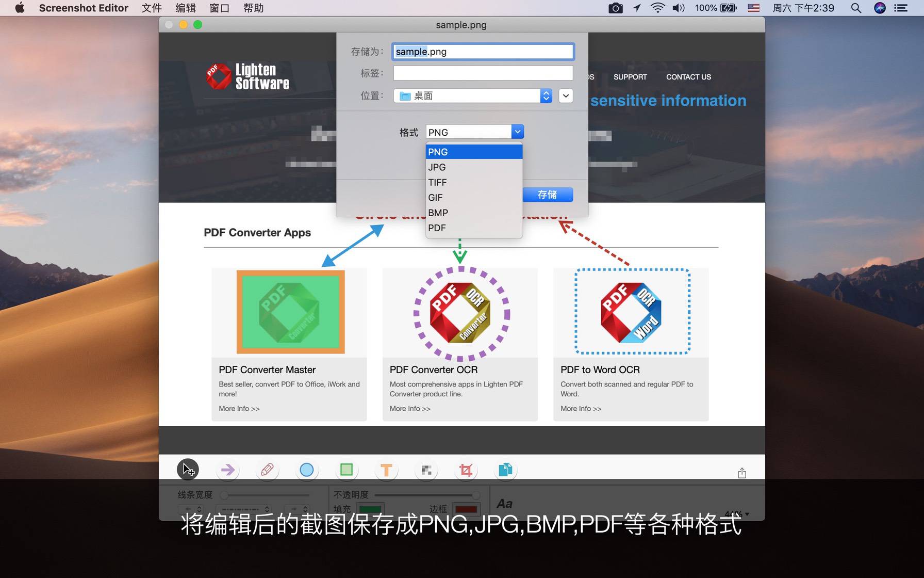The image size is (924, 578).
Task: Click the Lighten Software logo
Action: point(247,76)
